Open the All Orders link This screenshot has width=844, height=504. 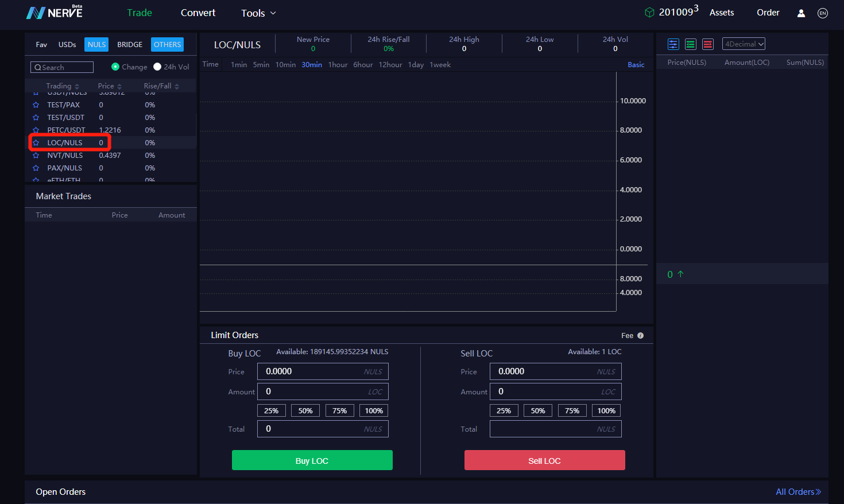tap(798, 492)
